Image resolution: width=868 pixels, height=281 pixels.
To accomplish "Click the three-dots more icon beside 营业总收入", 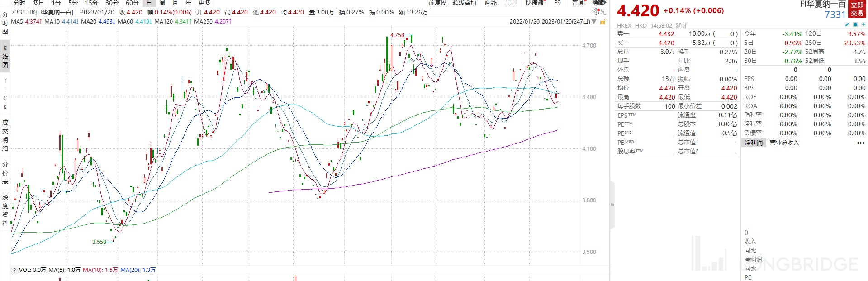I will click(860, 143).
